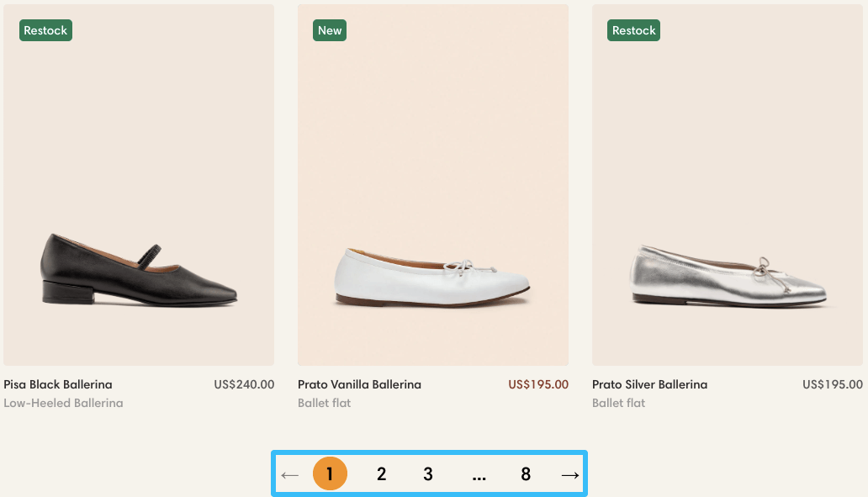Click the Restock badge on Prato Silver Ballerina

(x=633, y=30)
